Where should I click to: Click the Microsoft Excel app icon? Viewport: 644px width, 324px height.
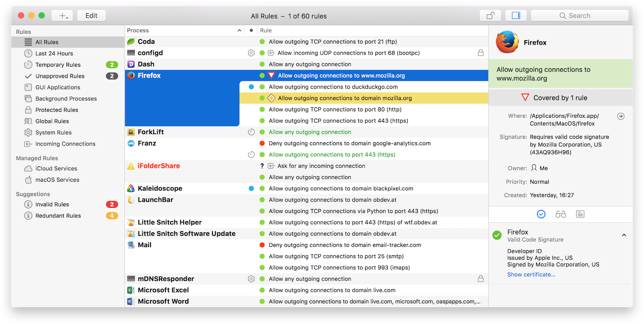[131, 290]
